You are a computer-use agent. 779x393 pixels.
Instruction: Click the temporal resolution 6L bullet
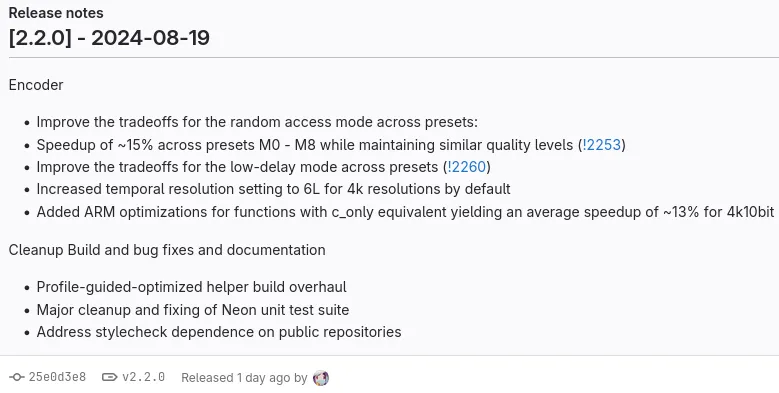(x=274, y=189)
